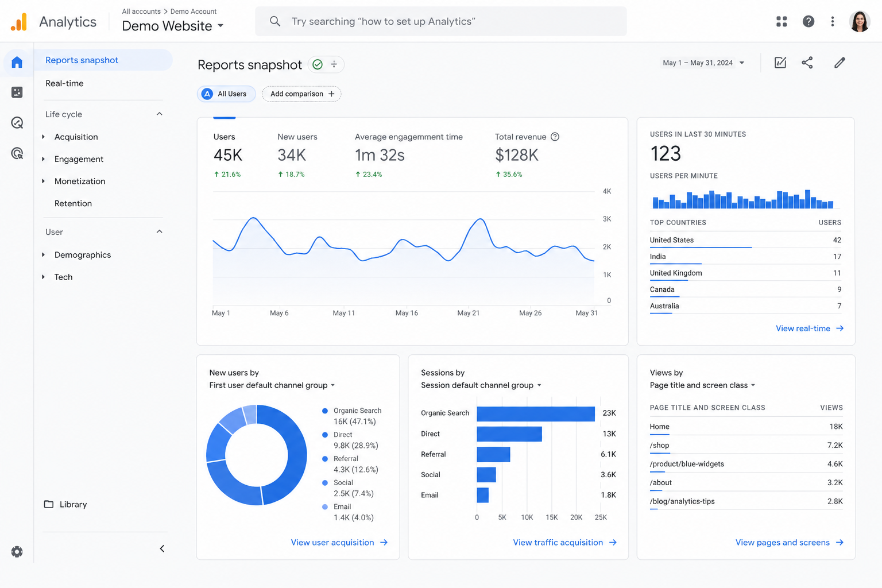Go to the Home reports icon
The image size is (882, 588).
(17, 62)
